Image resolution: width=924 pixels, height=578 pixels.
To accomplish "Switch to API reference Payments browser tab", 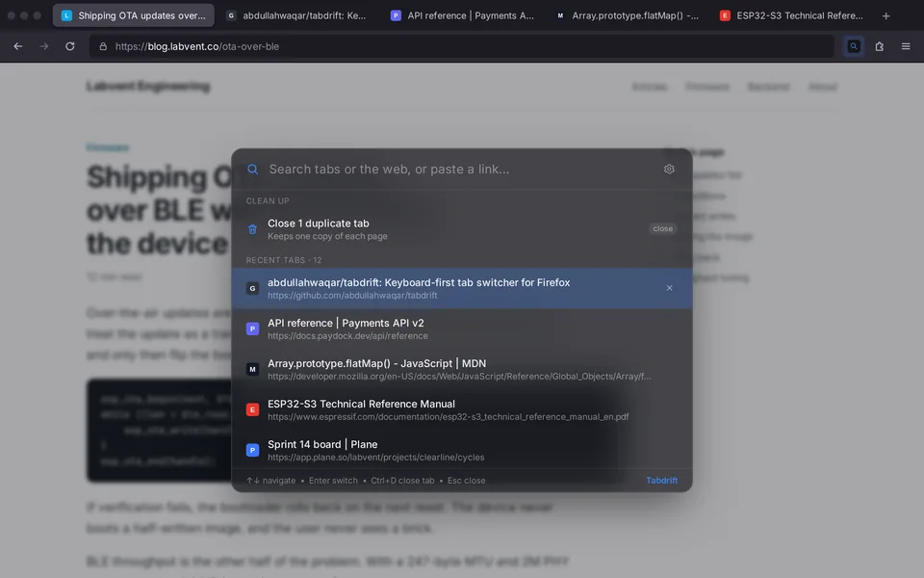I will [462, 16].
